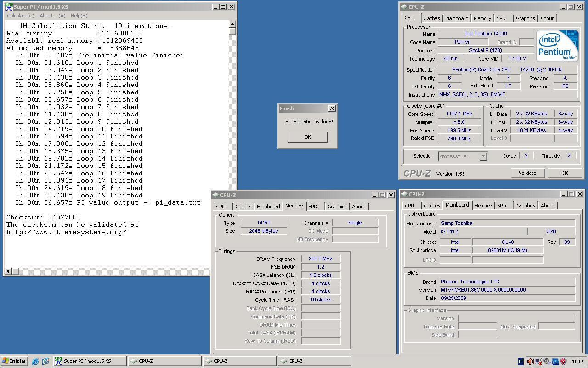588x368 pixels.
Task: Click the CPU-Z Mainboard window title icon
Action: (x=404, y=194)
